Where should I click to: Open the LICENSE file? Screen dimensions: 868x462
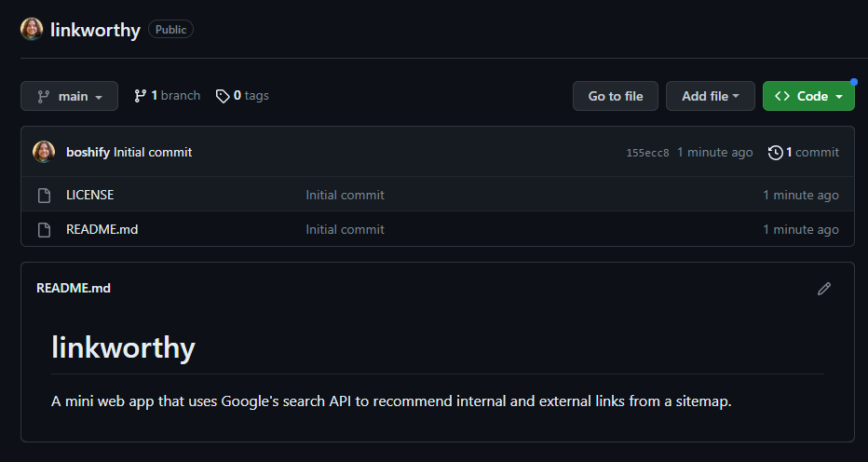(90, 196)
